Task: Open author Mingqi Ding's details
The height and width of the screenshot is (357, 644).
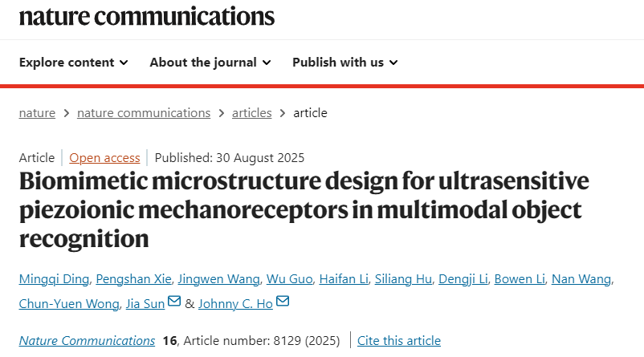Action: pos(54,279)
